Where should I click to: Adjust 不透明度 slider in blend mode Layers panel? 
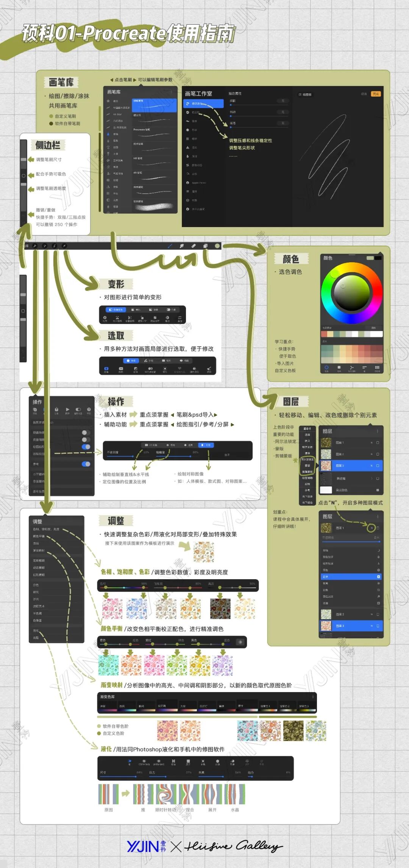(x=351, y=542)
